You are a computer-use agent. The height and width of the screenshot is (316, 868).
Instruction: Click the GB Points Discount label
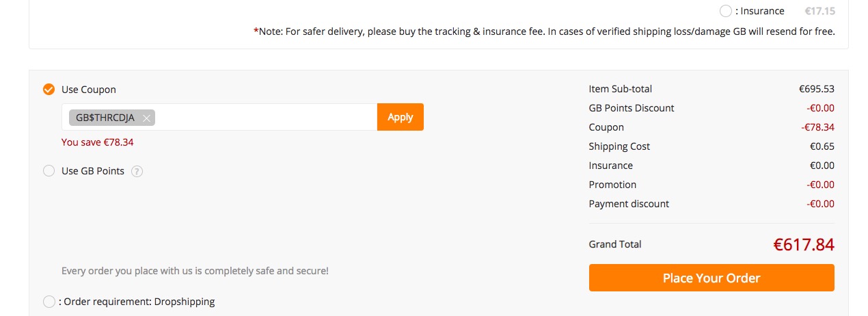click(x=632, y=108)
